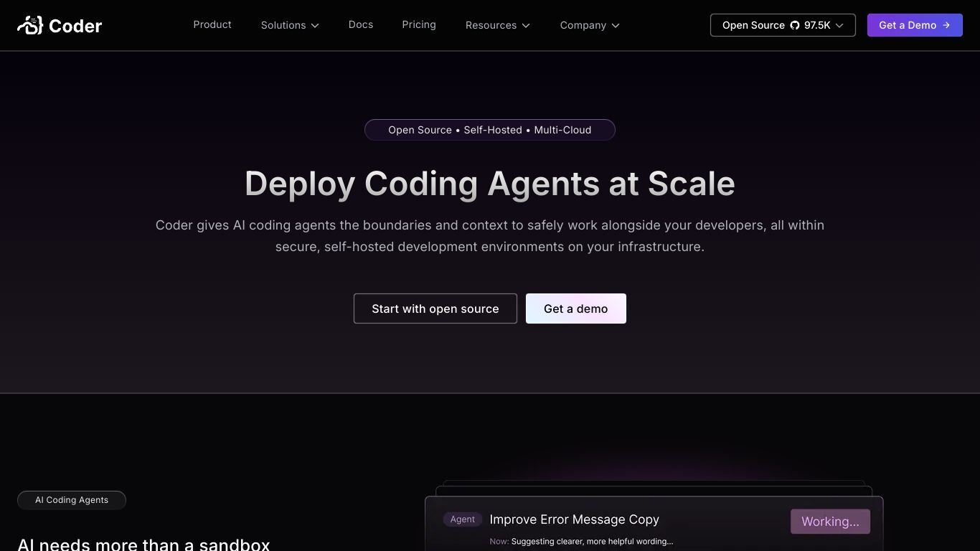The width and height of the screenshot is (980, 551).
Task: Click the purple Get a Demo button
Action: pyautogui.click(x=915, y=25)
